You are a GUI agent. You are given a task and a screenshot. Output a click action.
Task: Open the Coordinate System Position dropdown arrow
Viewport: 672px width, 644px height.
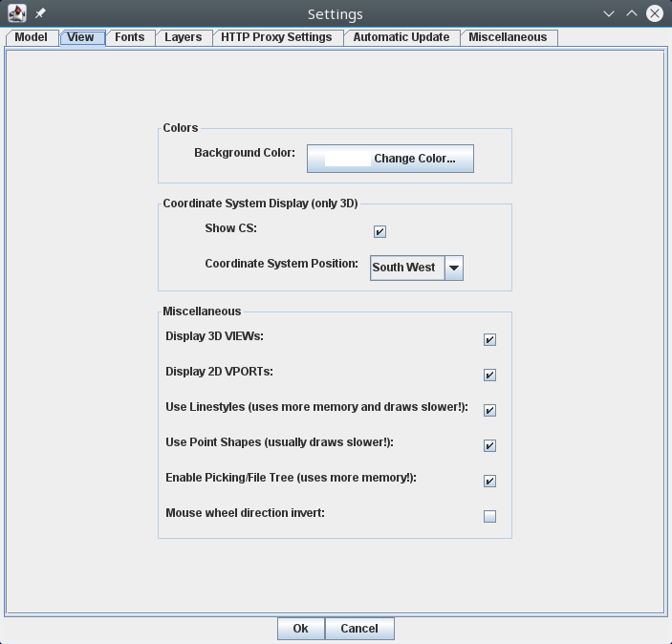[x=454, y=268]
